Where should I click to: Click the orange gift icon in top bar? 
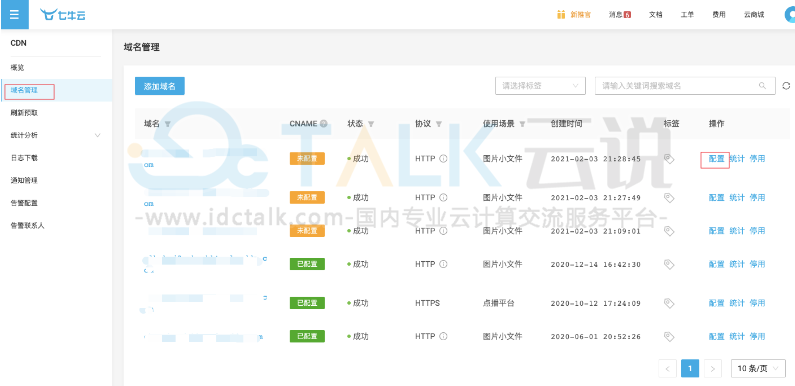click(x=561, y=14)
